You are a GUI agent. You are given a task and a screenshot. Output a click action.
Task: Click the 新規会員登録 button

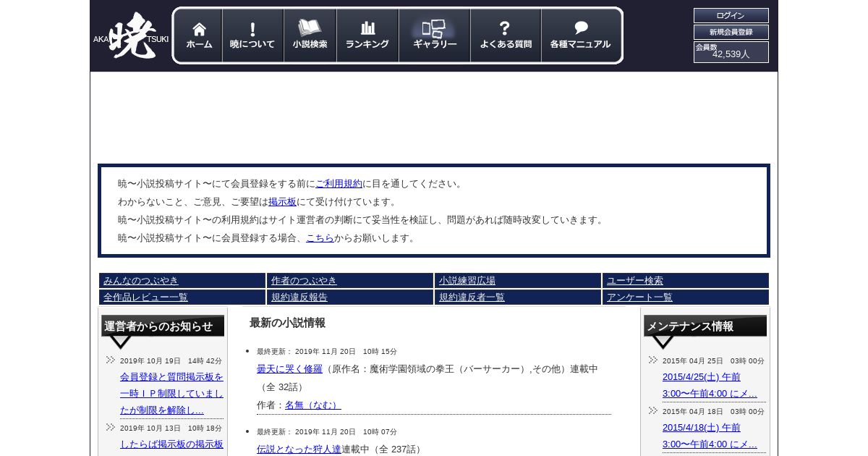point(731,32)
